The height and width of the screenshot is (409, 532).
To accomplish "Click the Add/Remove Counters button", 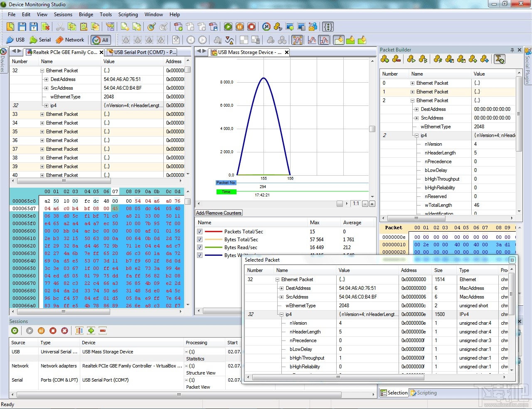I will pyautogui.click(x=219, y=213).
